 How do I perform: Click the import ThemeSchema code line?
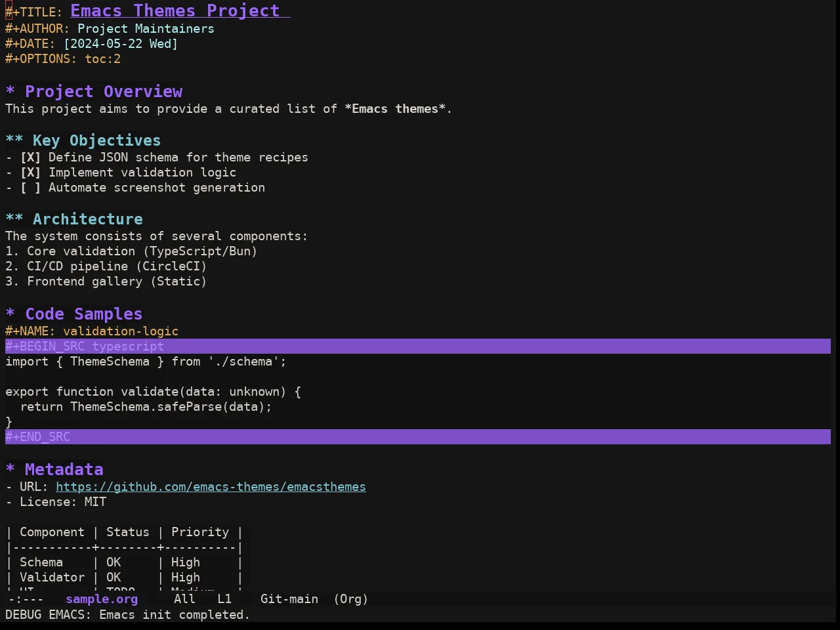146,362
